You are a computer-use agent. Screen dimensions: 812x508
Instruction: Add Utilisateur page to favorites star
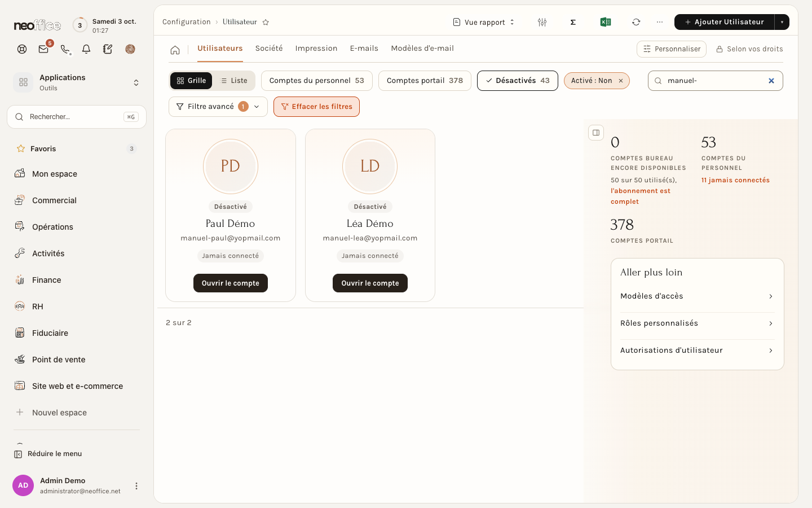click(x=266, y=22)
